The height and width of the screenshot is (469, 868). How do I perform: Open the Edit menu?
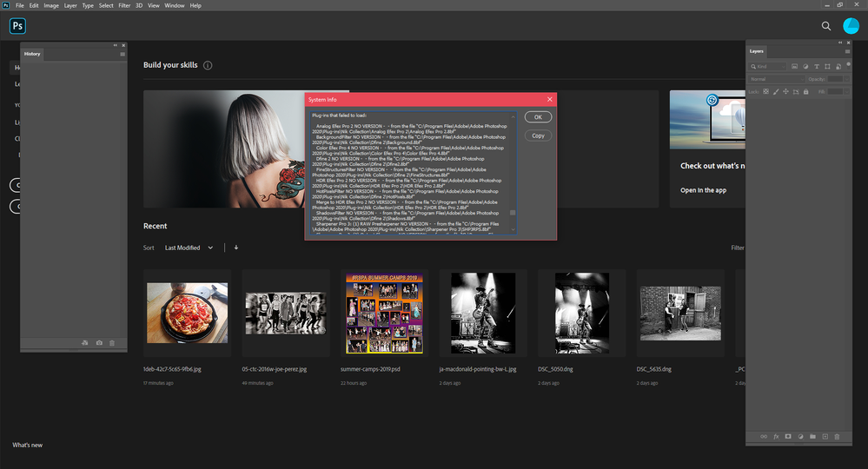tap(34, 5)
